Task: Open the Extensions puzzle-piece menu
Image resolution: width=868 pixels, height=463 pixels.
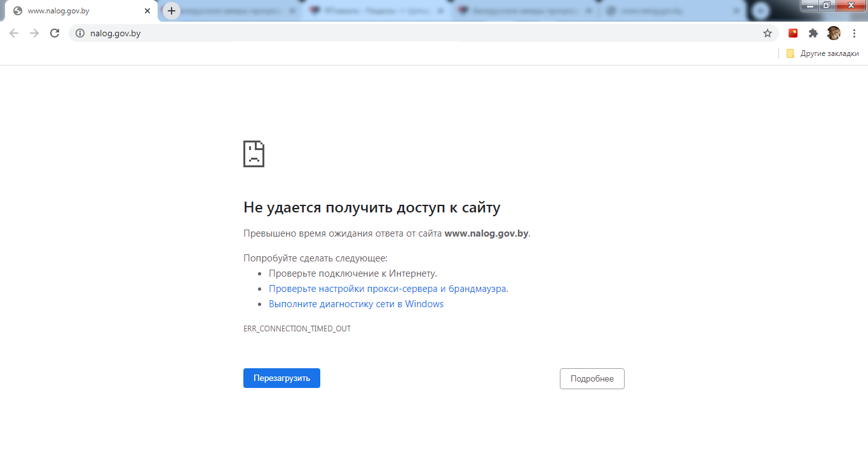Action: pos(813,33)
